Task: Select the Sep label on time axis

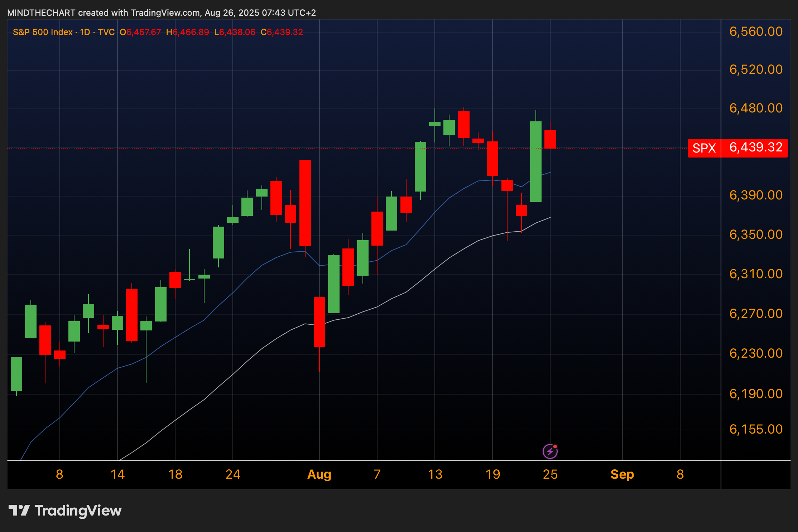Action: click(x=622, y=474)
